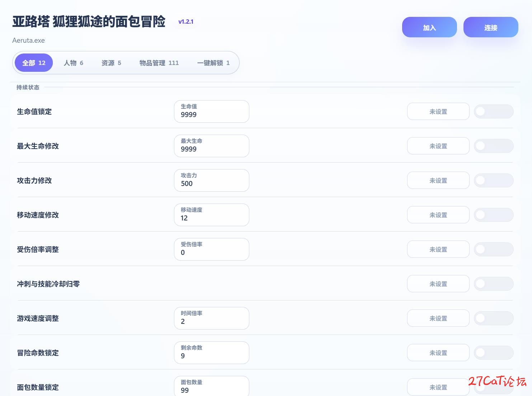
Task: Enable the 游戏速度调整 toggle
Action: click(x=493, y=318)
